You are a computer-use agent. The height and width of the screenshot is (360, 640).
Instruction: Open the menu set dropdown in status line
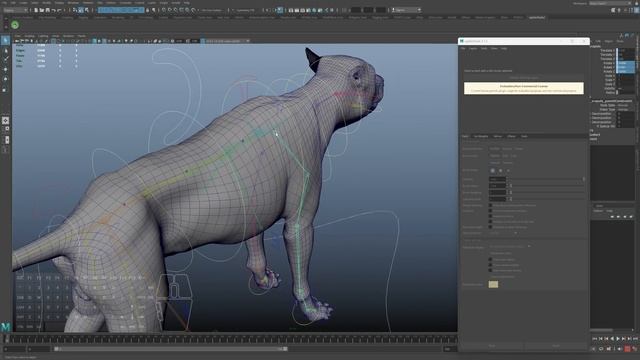pyautogui.click(x=15, y=10)
